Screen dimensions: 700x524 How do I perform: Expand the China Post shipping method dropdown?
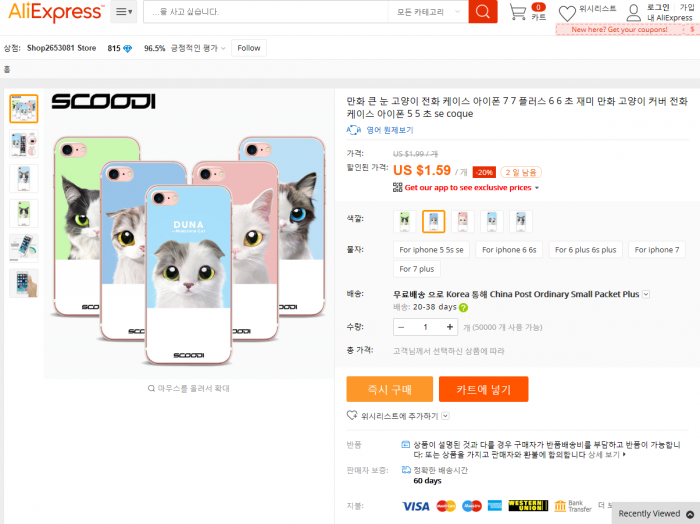point(646,295)
